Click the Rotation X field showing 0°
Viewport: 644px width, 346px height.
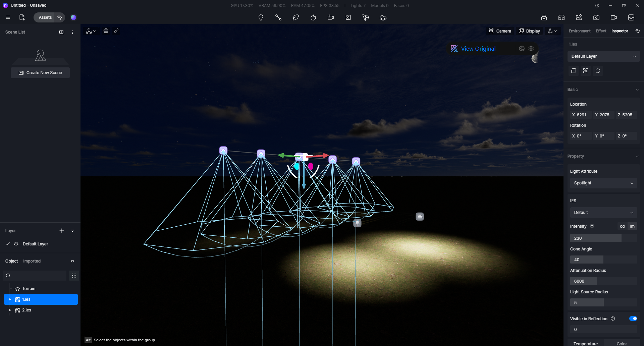pyautogui.click(x=581, y=136)
